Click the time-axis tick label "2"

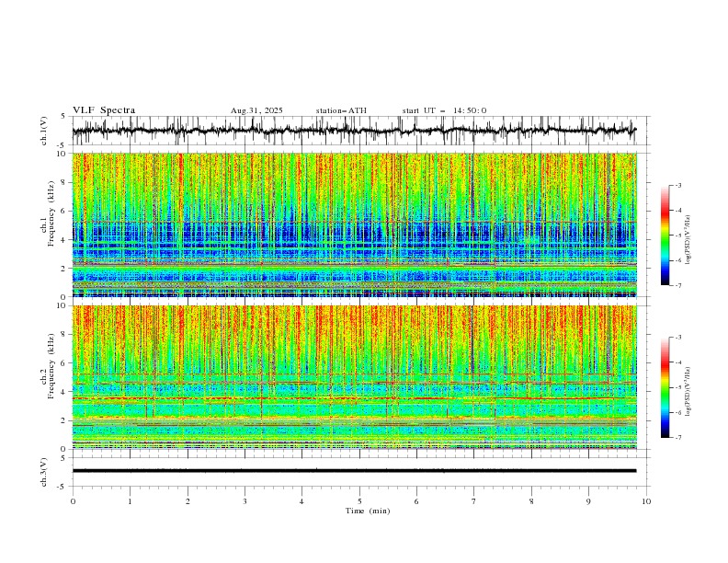pyautogui.click(x=188, y=501)
